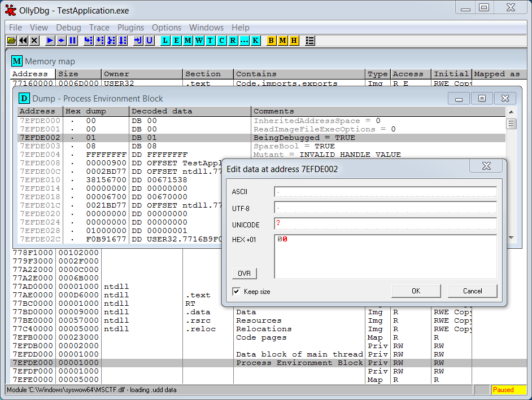Open Hardware breakpoints H yellow button
Screen dimensions: 532x400
(294, 41)
